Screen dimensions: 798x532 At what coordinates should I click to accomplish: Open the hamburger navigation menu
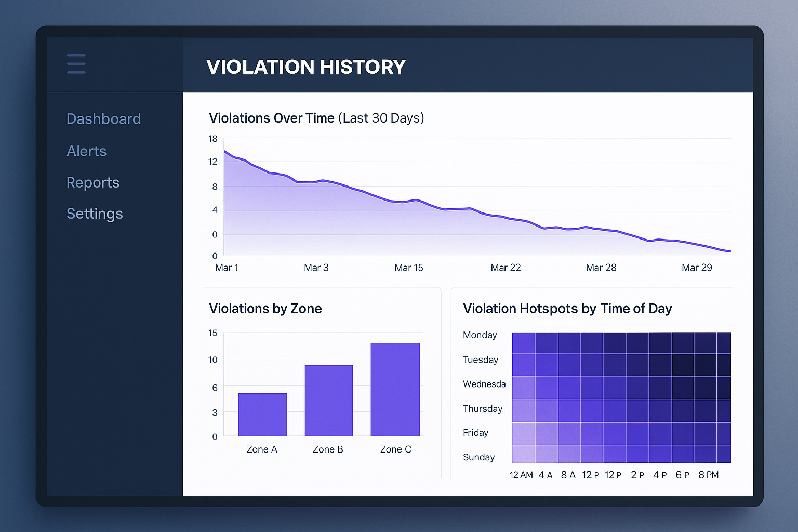coord(76,63)
